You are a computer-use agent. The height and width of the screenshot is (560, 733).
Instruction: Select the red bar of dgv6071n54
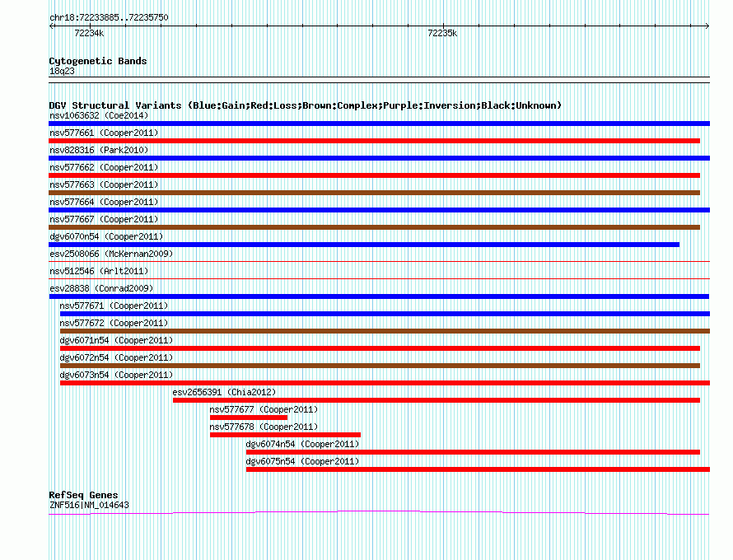pyautogui.click(x=380, y=348)
